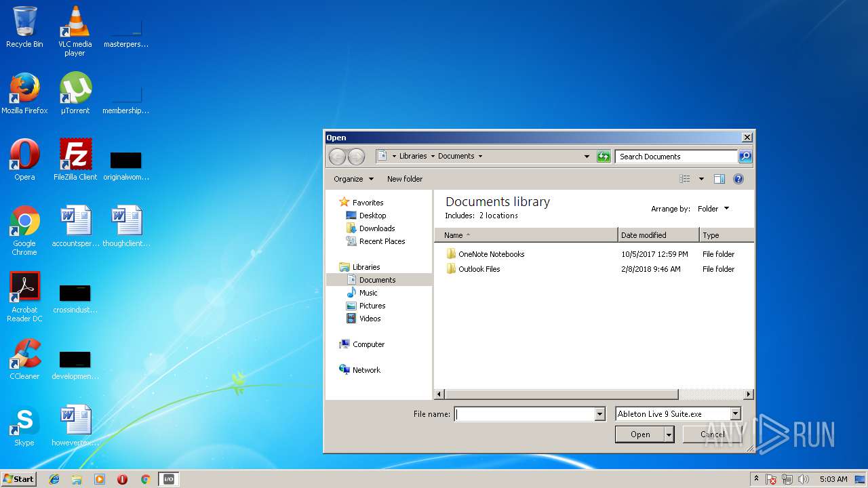
Task: Launch Acrobat Reader DC shortcut
Action: (x=24, y=297)
